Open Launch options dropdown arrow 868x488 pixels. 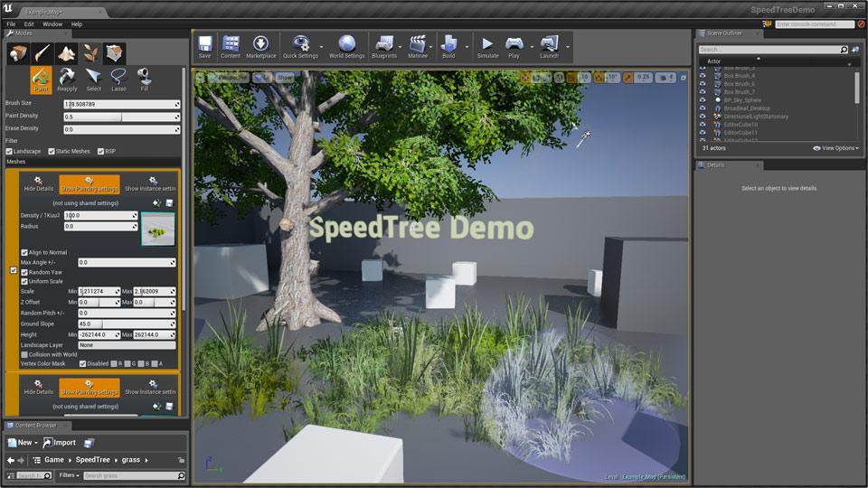click(x=568, y=47)
